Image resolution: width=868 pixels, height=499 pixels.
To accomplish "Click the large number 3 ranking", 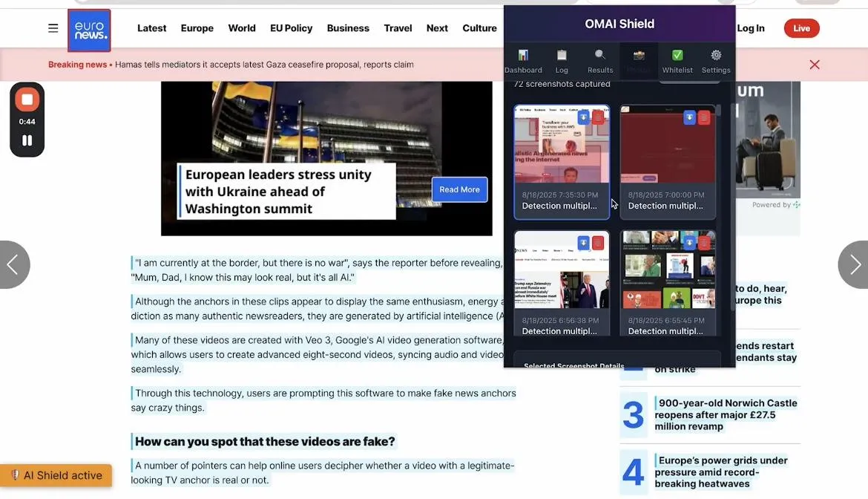I will pos(633,415).
